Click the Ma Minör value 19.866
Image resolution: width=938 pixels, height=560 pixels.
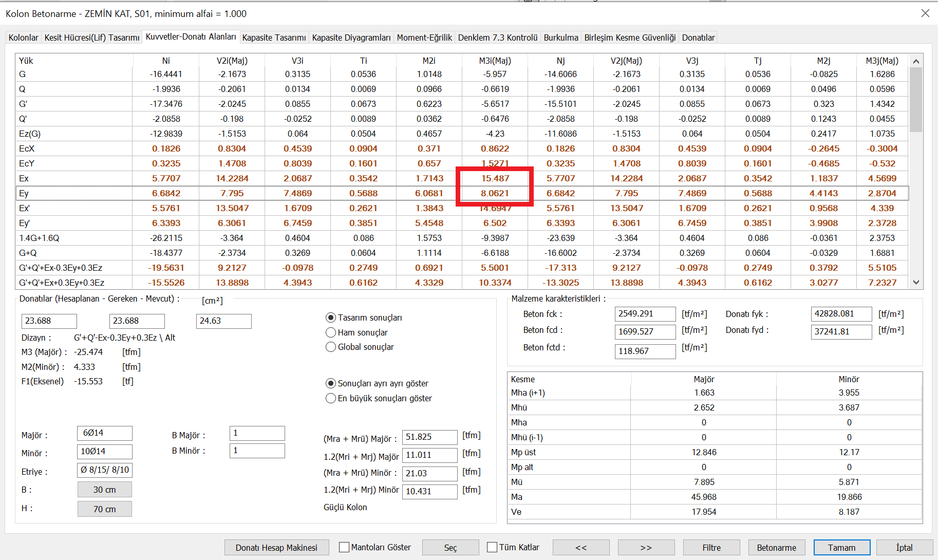point(849,497)
